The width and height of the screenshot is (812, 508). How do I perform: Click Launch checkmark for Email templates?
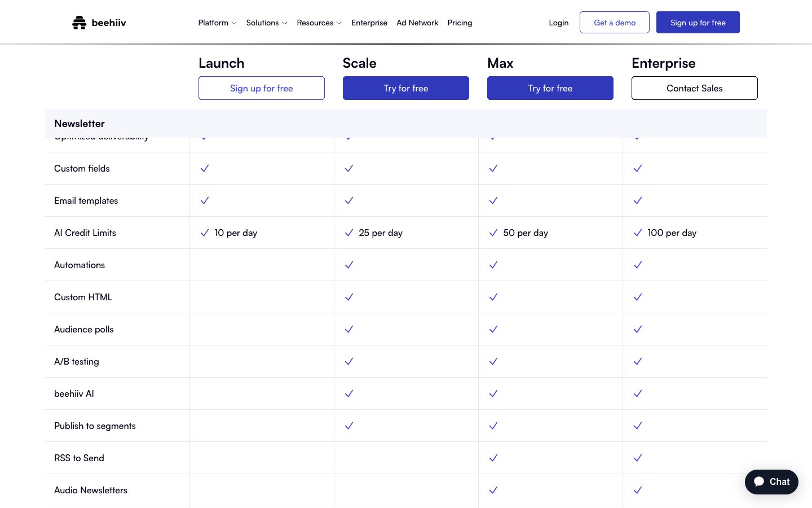click(205, 200)
